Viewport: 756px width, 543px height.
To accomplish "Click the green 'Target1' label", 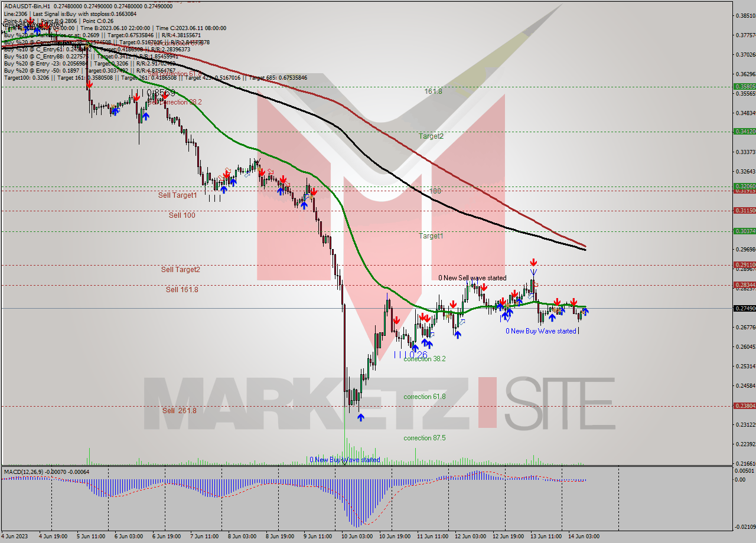I will [431, 235].
